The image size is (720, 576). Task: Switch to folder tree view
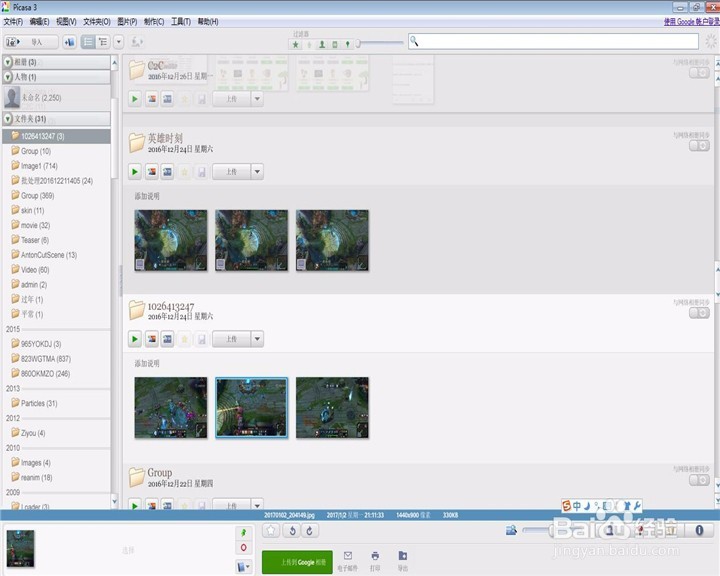103,42
